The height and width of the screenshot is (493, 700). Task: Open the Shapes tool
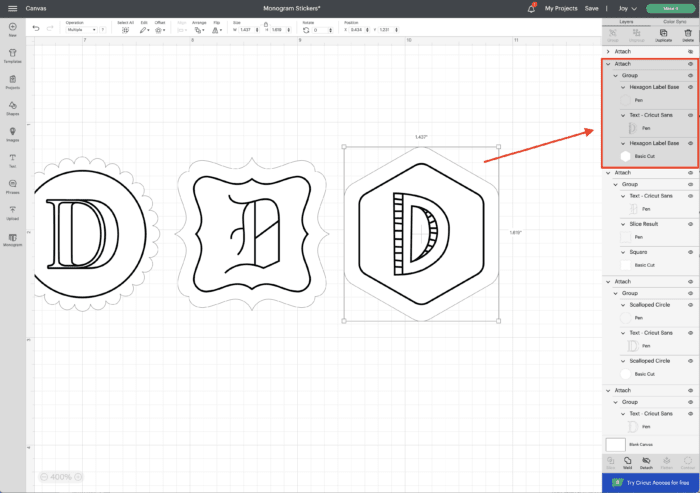(12, 106)
